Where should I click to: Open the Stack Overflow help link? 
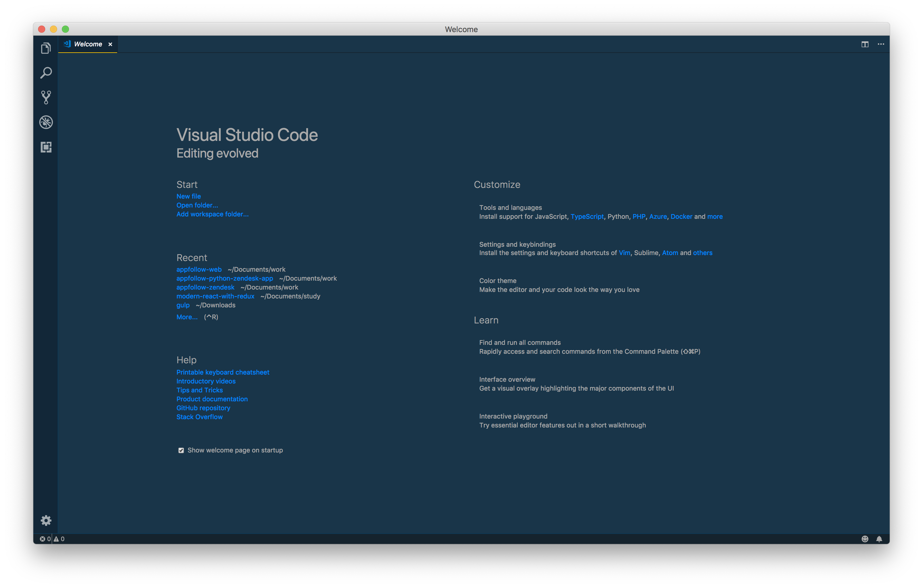(x=199, y=417)
